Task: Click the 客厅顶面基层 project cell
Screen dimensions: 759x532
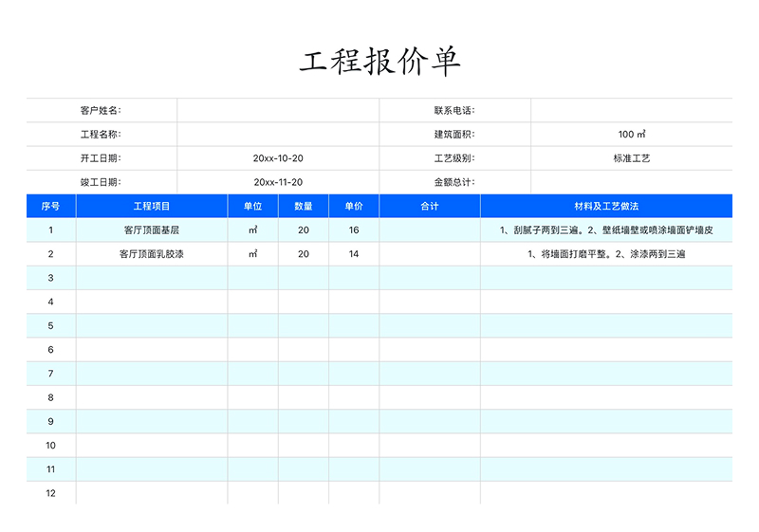Action: click(x=152, y=230)
